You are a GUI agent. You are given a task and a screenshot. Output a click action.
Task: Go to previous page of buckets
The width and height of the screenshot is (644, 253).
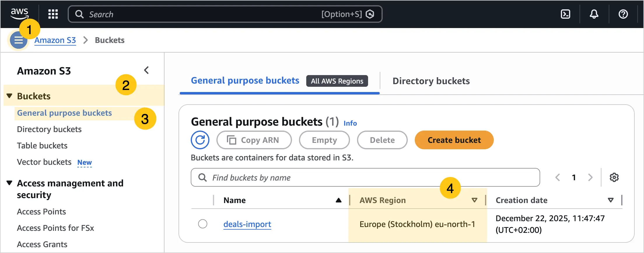pyautogui.click(x=558, y=177)
